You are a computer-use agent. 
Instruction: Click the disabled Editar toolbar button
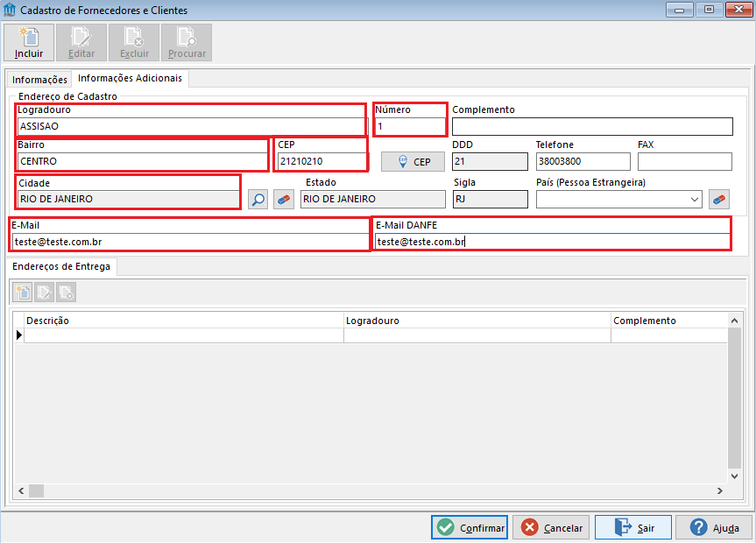click(x=81, y=42)
